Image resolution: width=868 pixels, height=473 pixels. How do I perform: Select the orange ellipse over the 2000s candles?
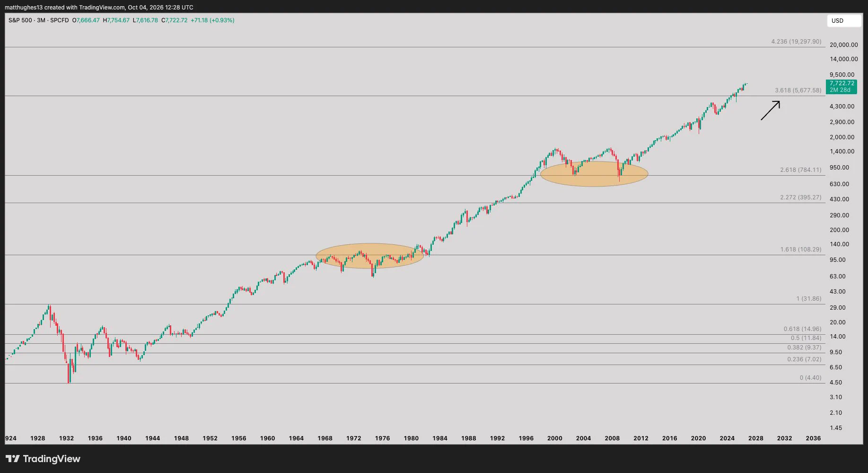click(x=594, y=174)
